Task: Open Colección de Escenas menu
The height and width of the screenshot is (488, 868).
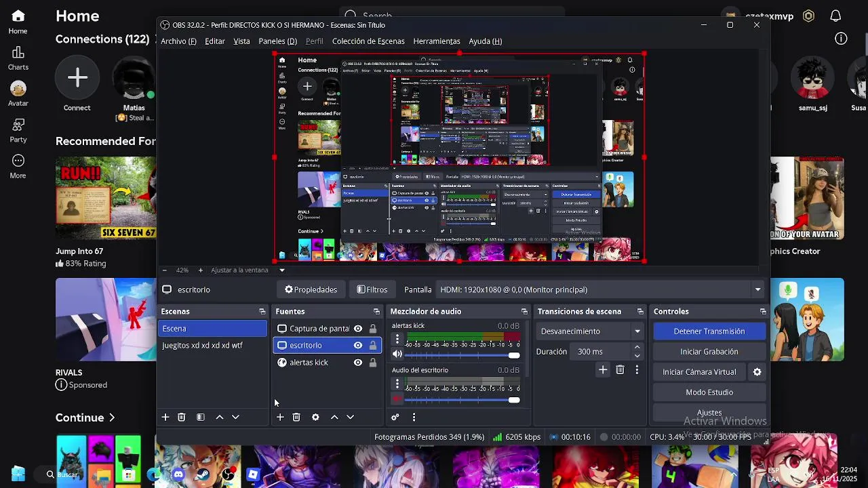Action: [x=368, y=41]
